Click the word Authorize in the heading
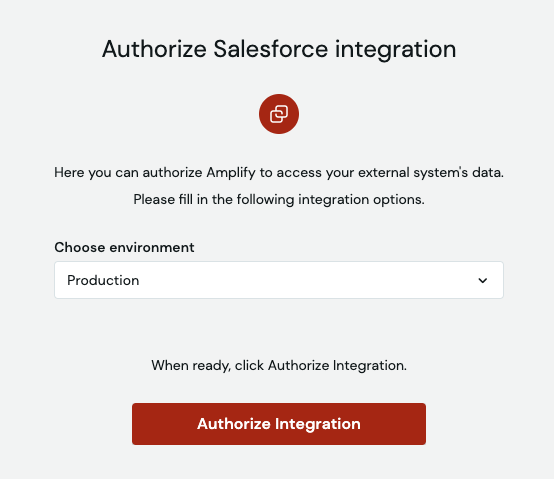This screenshot has width=554, height=479. click(x=154, y=49)
